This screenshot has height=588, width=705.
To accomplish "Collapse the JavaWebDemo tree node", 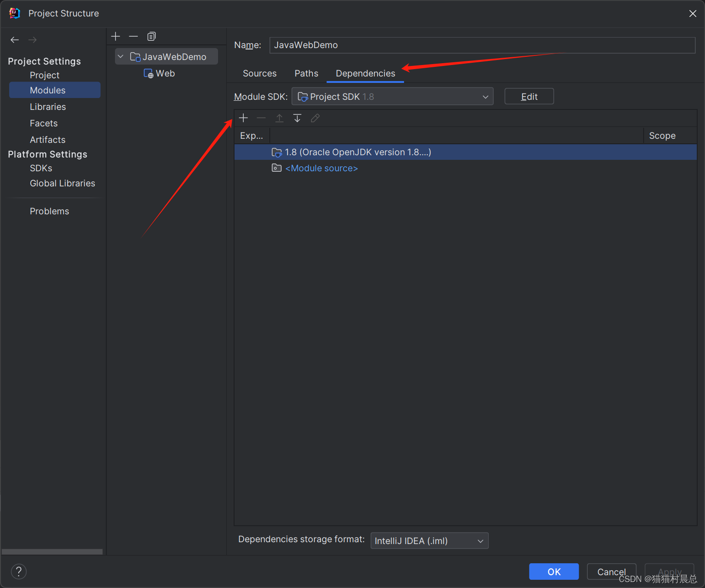I will [120, 57].
